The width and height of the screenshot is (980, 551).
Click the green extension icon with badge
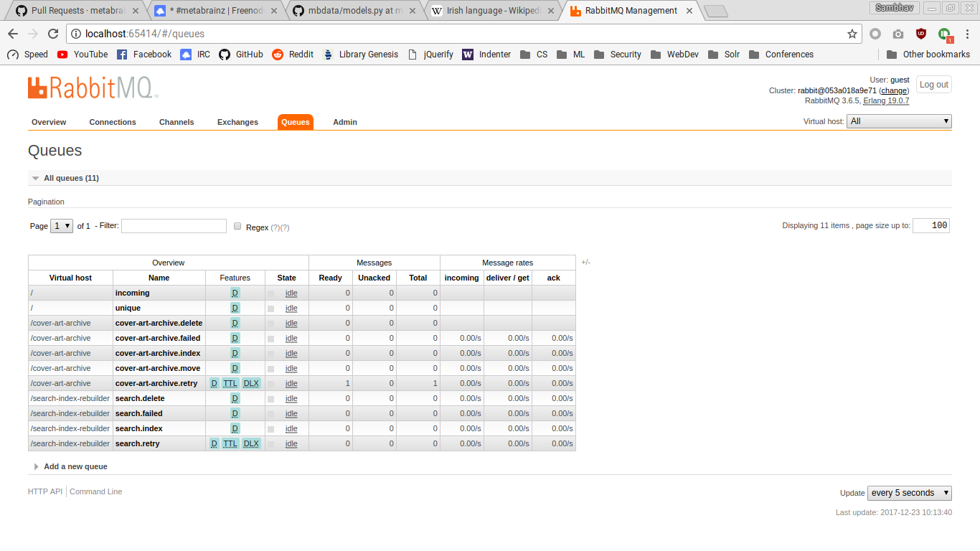945,34
